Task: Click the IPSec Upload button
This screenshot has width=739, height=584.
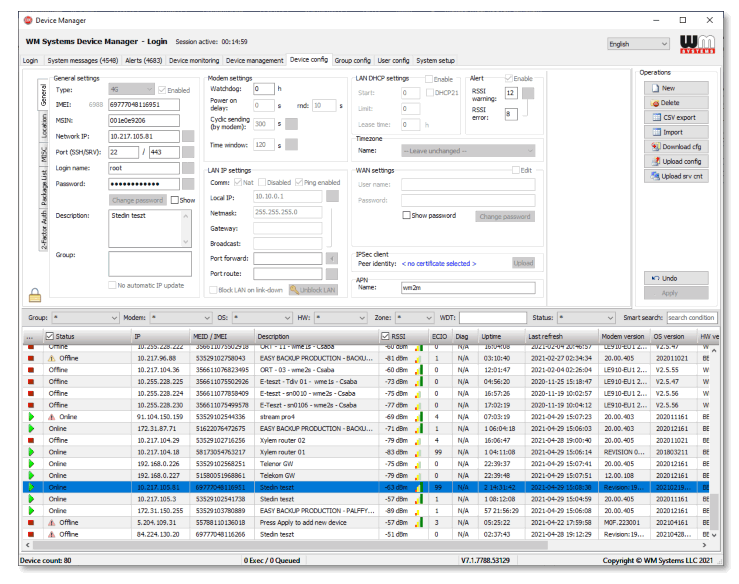Action: tap(523, 263)
